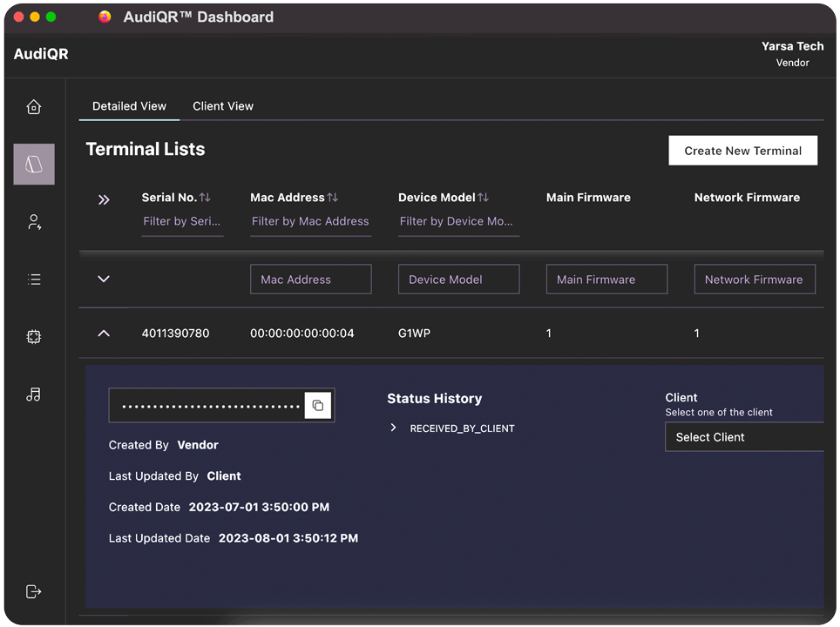Screen dimensions: 840x627
Task: Open the Clients section in sidebar
Action: tap(33, 221)
